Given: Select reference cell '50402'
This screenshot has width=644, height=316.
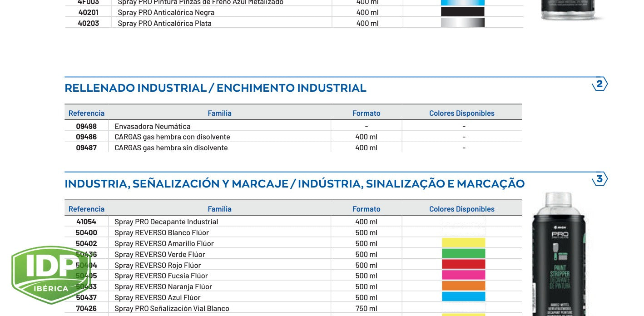Looking at the screenshot, I should (86, 243).
